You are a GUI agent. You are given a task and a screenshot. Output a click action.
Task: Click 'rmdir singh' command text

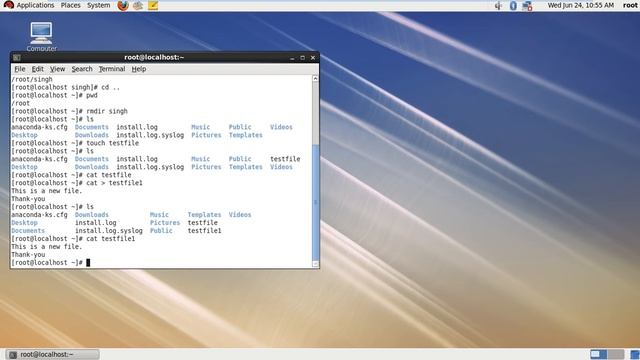[x=107, y=111]
